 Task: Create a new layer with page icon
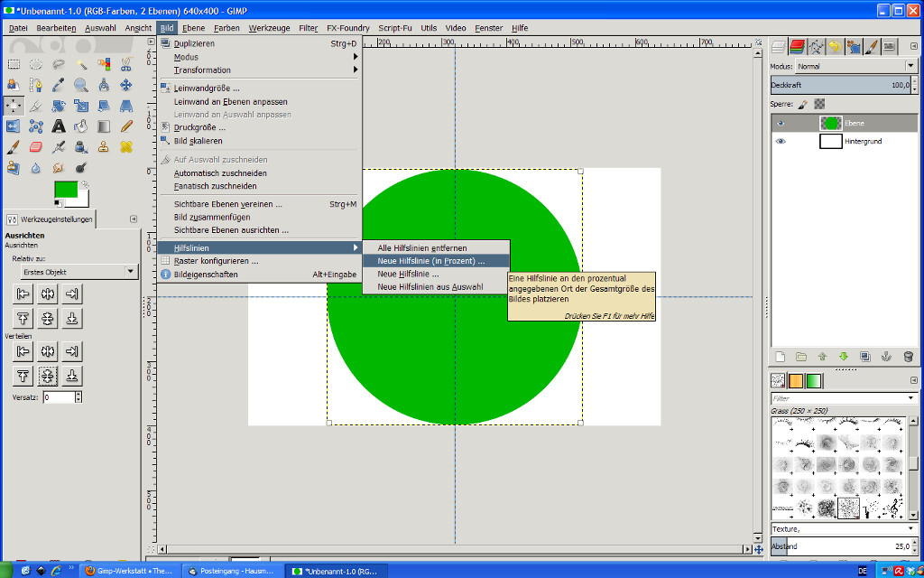pyautogui.click(x=780, y=357)
